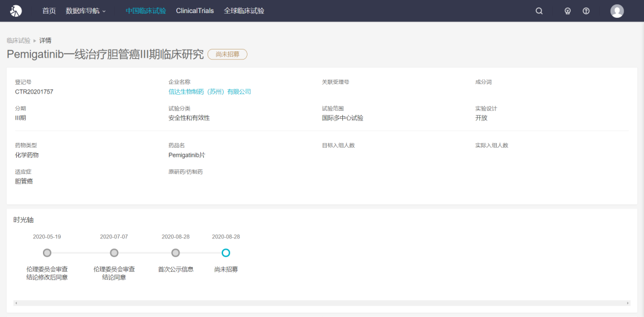
Task: Switch to 全球临床试验 tab
Action: [244, 11]
